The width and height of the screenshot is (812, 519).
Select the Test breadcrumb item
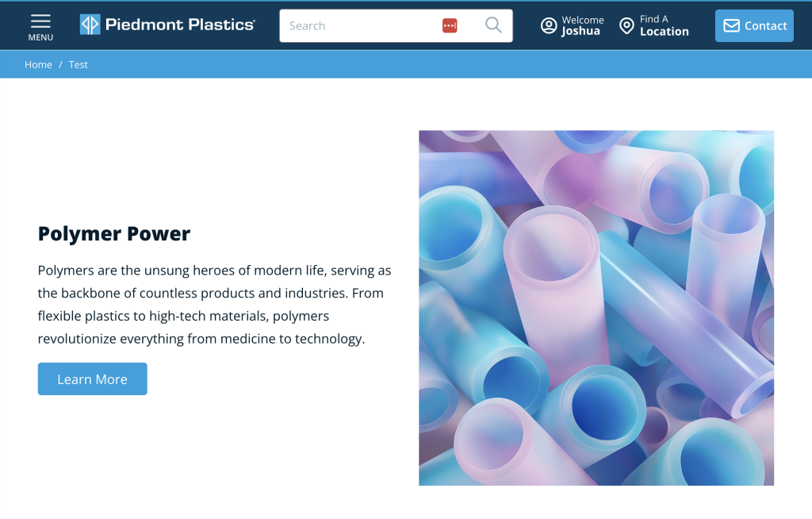[x=79, y=65]
